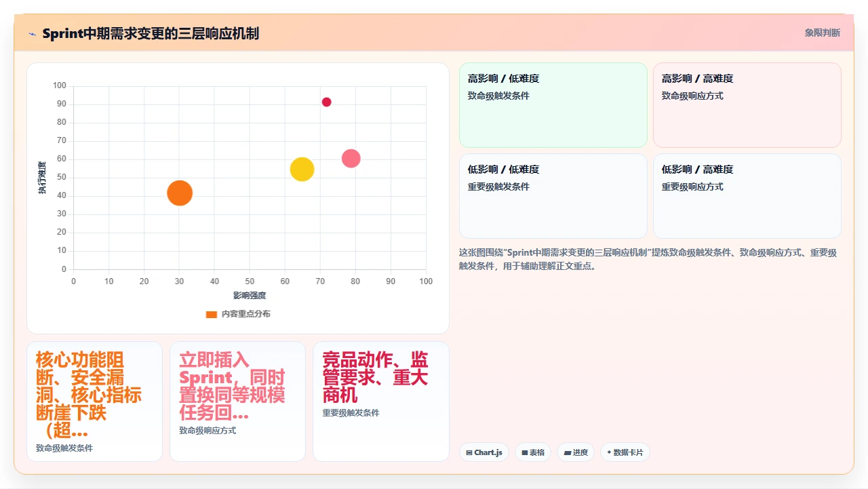
Task: Click the 影响强度 x-axis title
Action: click(x=250, y=296)
